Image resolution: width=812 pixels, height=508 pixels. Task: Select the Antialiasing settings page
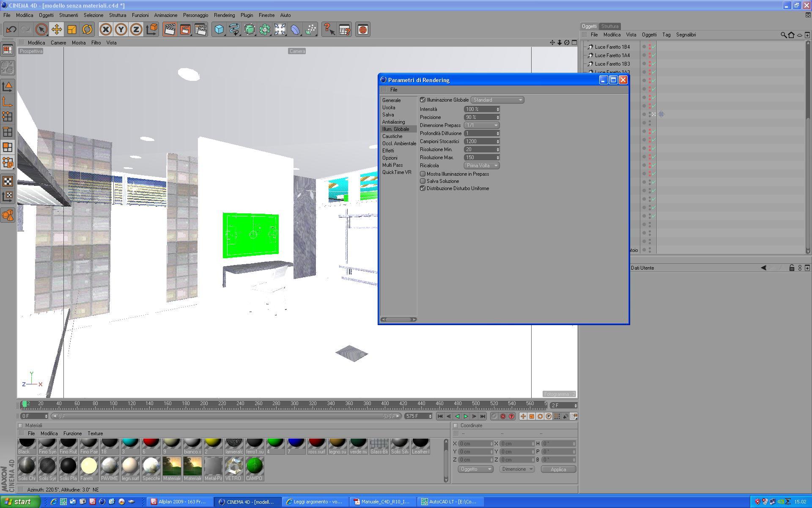coord(393,122)
